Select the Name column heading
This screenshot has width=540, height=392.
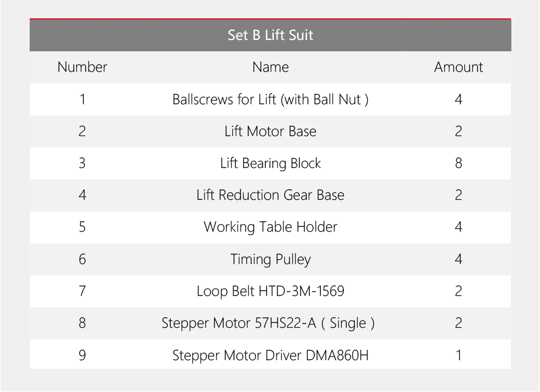tap(271, 67)
